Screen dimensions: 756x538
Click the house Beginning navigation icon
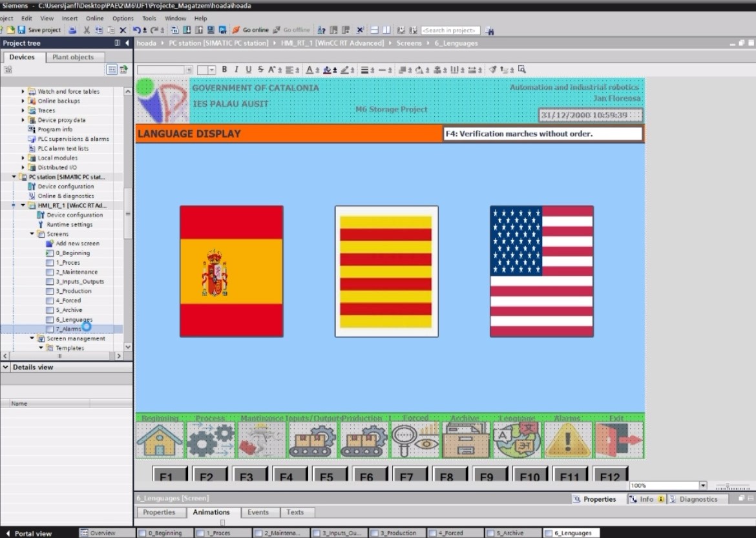[x=159, y=440]
